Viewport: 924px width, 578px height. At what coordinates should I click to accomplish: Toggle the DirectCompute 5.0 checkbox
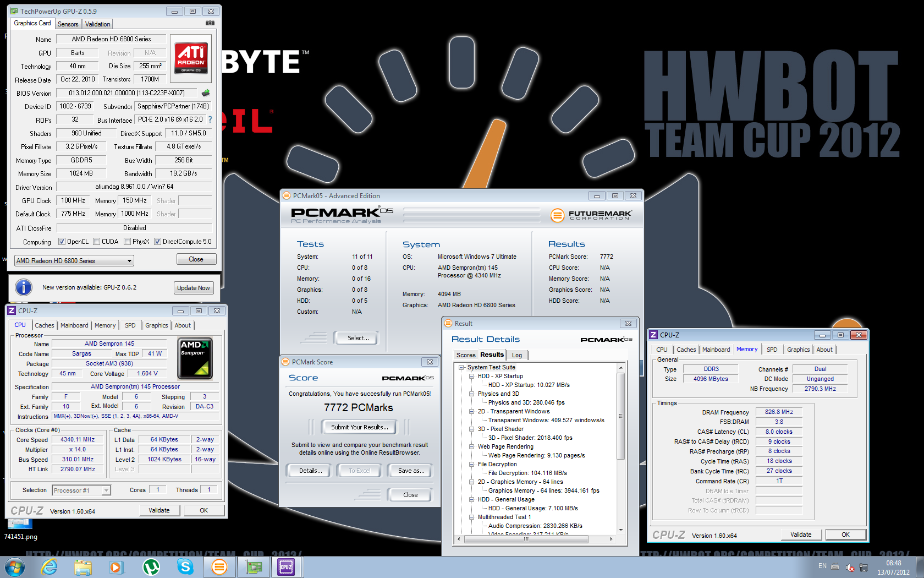(157, 241)
